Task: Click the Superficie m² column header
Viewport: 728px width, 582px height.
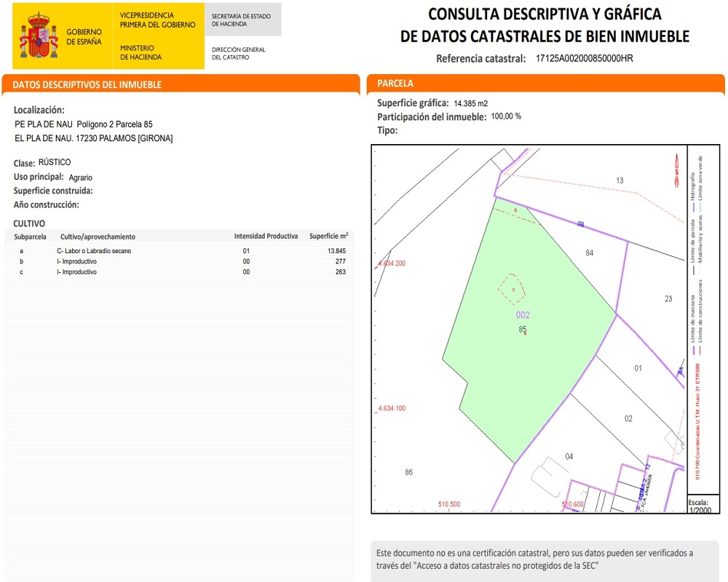Action: click(328, 236)
